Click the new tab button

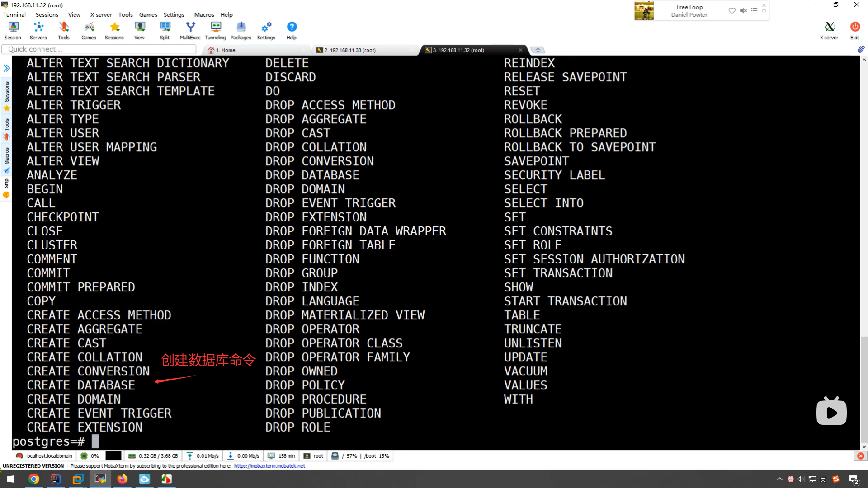538,50
